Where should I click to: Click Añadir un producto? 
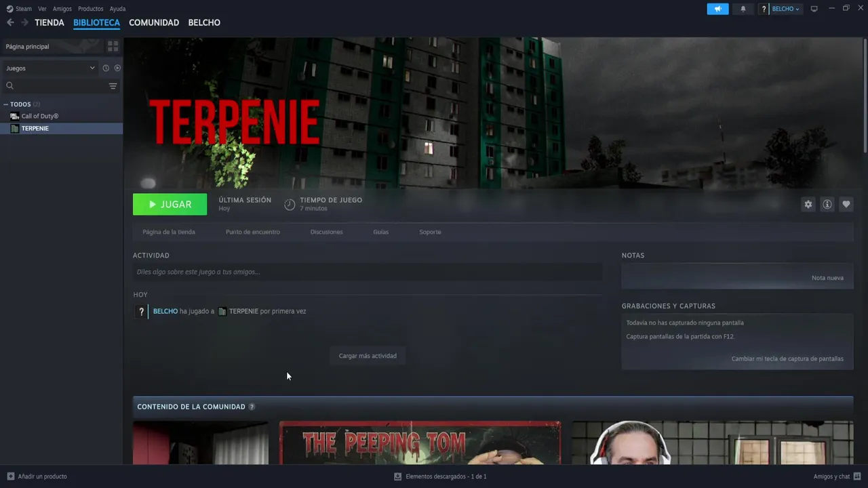[x=37, y=476]
